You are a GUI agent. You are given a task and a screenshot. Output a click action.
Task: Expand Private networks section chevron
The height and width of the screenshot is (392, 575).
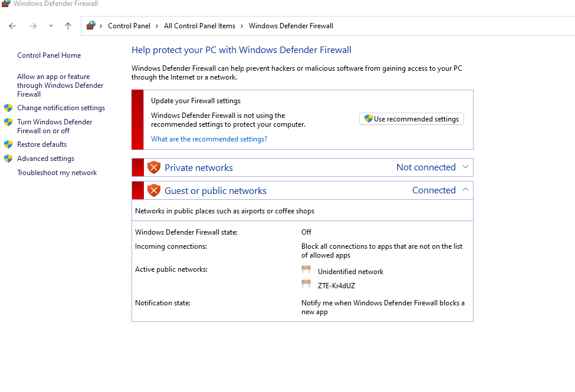(x=466, y=167)
